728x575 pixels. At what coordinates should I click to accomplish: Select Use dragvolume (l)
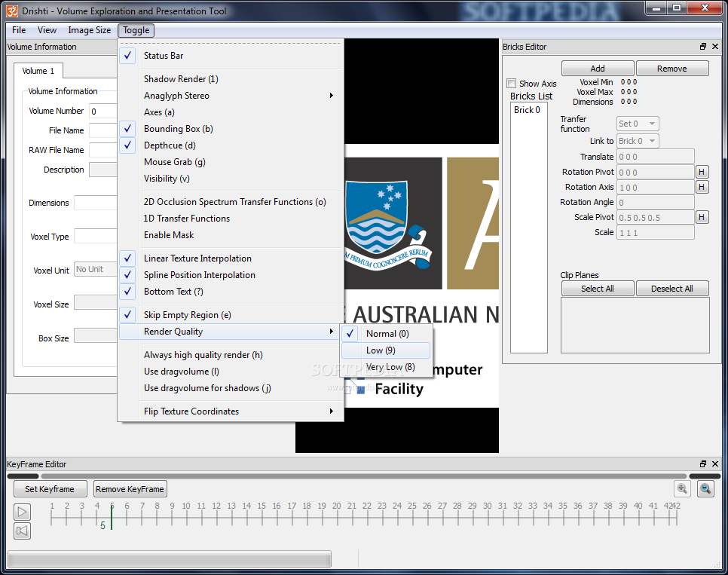231,372
